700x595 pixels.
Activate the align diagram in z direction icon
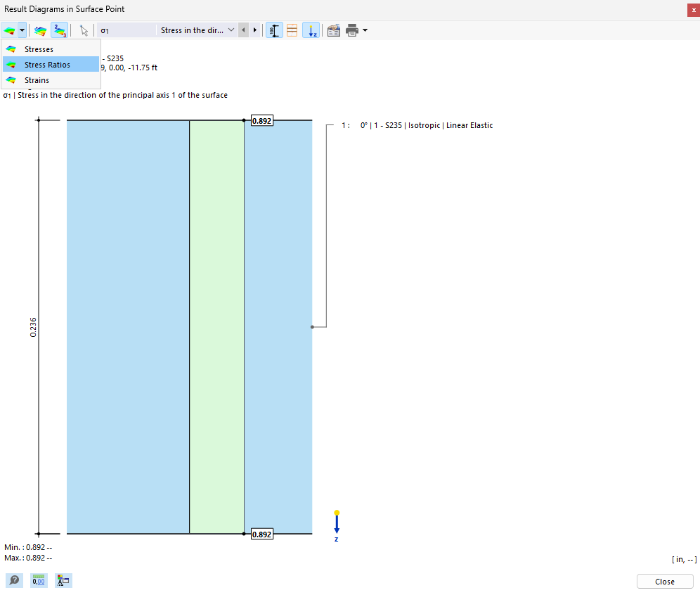[x=311, y=30]
